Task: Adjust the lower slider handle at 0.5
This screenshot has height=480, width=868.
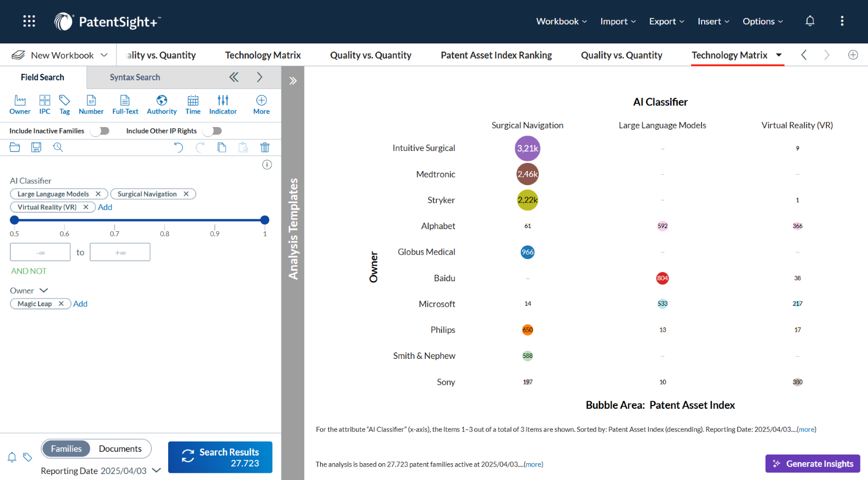Action: click(x=15, y=220)
